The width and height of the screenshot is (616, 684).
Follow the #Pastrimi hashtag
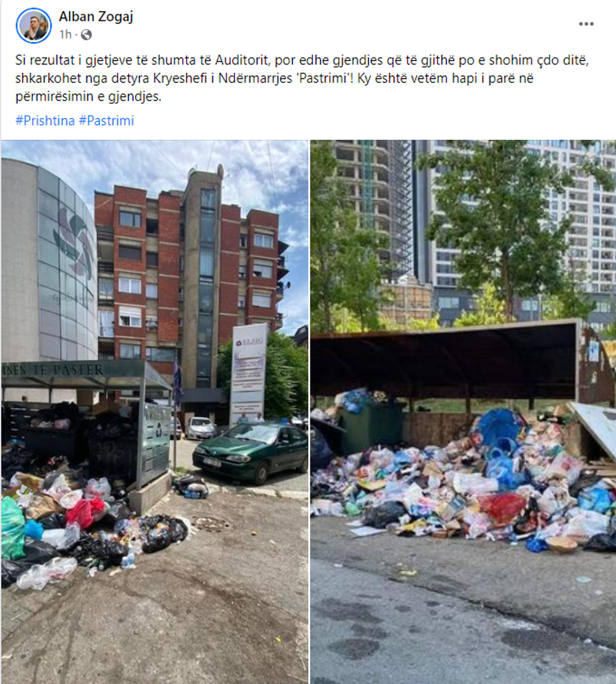click(x=106, y=121)
